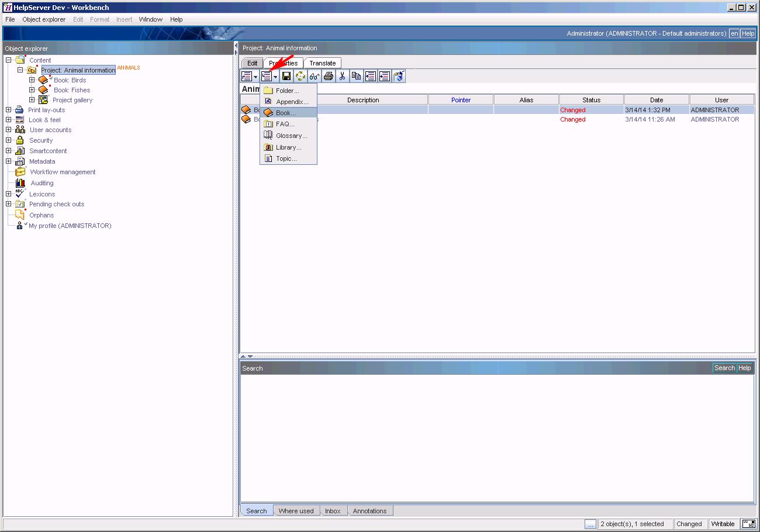Save changes using the floppy disk toolbar icon

pyautogui.click(x=286, y=76)
